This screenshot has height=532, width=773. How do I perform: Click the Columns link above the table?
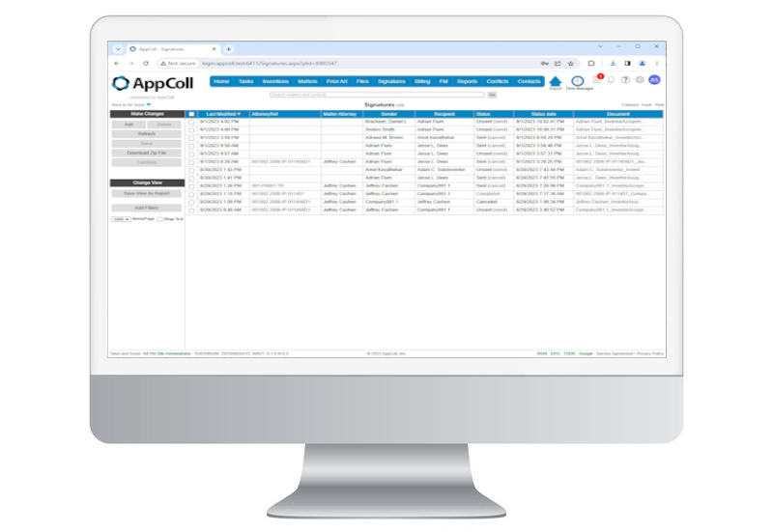(x=630, y=105)
